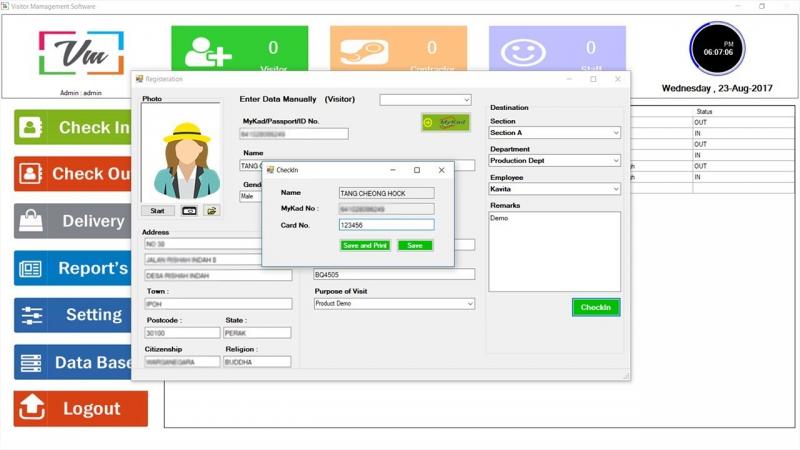
Task: Open the Delivery sidebar button
Action: pyautogui.click(x=72, y=221)
